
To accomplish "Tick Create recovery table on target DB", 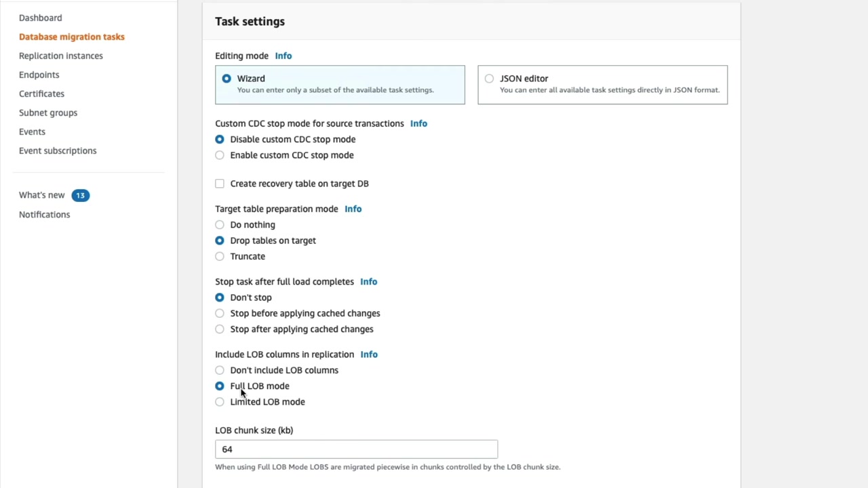I will click(220, 184).
